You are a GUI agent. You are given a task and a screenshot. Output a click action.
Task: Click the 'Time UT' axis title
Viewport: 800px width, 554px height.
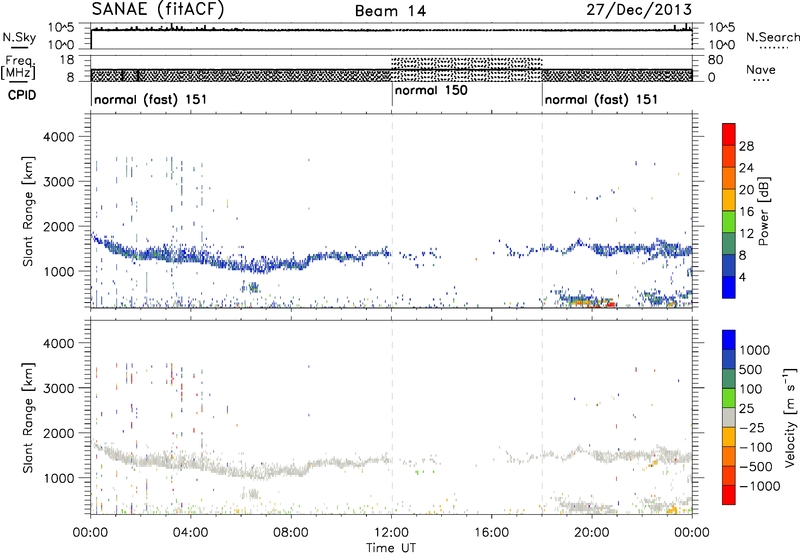[391, 548]
